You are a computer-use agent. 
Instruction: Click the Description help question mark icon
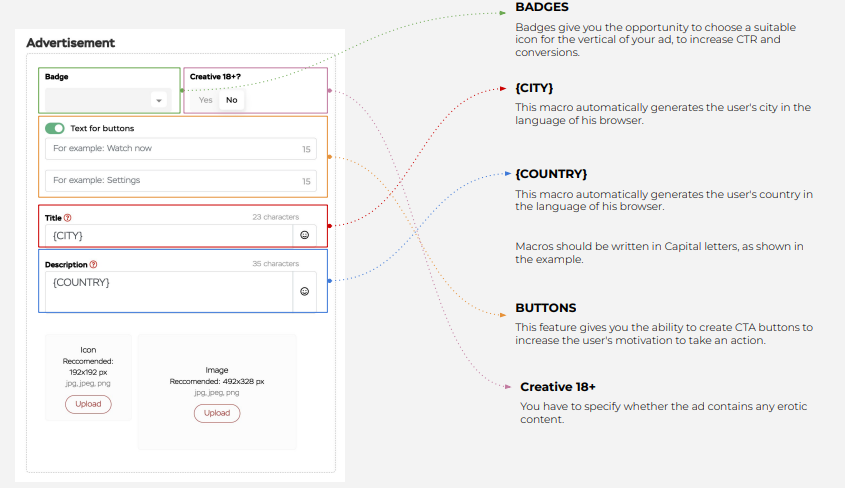[x=93, y=264]
